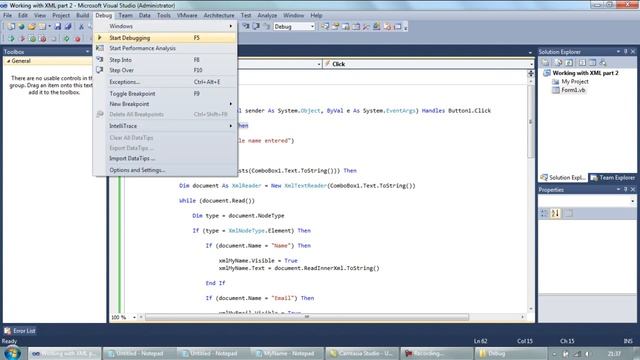Open Options and Settings... entry

[165, 170]
